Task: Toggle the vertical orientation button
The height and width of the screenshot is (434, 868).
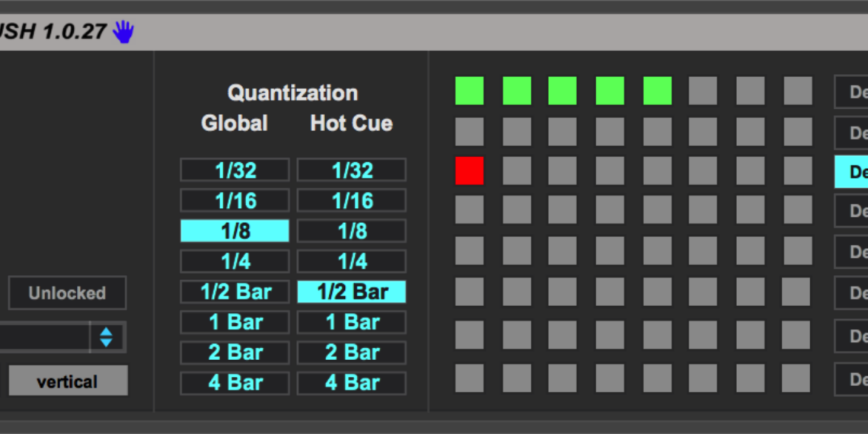Action: coord(67,381)
